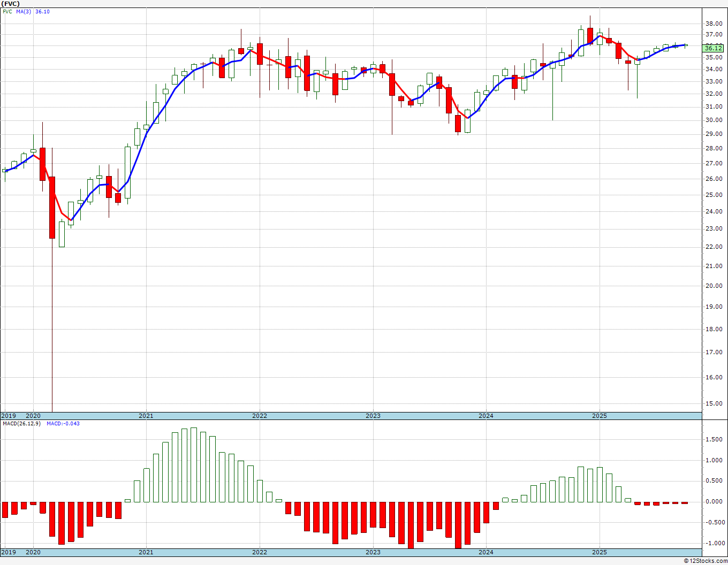Select 2024 on the price chart time axis
The width and height of the screenshot is (728, 565).
click(486, 416)
